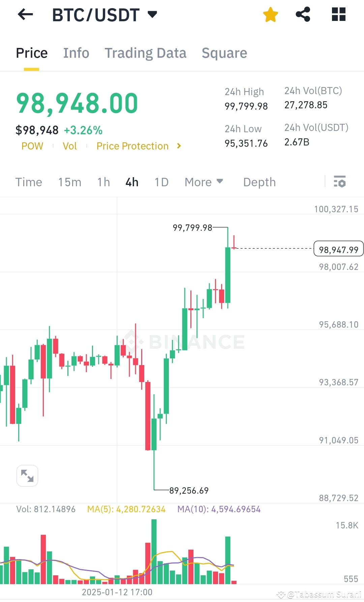The width and height of the screenshot is (364, 602).
Task: Share the BTC/USDT chart
Action: point(302,14)
